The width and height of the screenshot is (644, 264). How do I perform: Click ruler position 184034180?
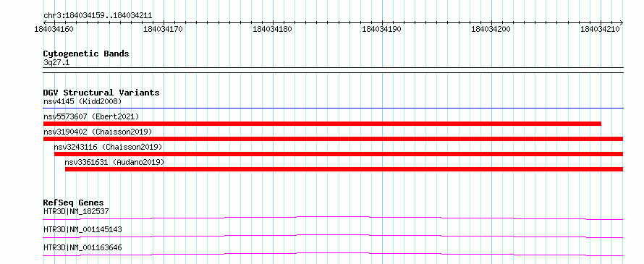272,29
